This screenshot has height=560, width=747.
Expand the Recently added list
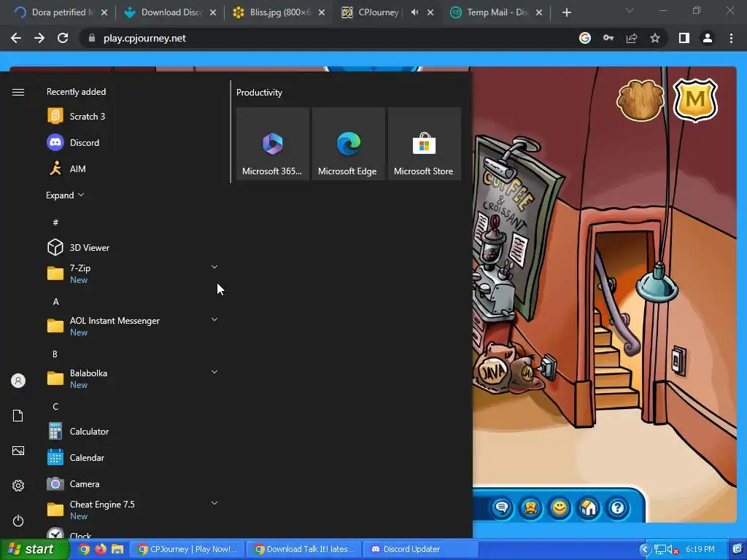coord(65,195)
